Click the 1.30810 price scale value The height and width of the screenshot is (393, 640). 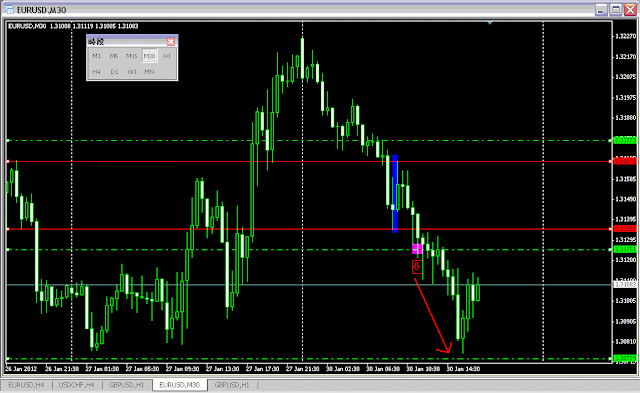pos(625,341)
